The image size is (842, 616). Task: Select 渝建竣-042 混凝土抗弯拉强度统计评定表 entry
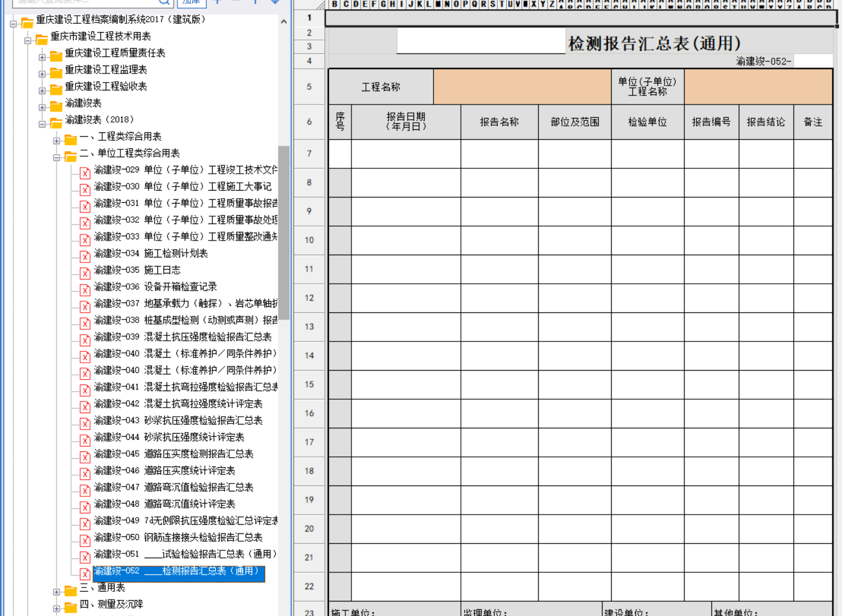tap(178, 404)
